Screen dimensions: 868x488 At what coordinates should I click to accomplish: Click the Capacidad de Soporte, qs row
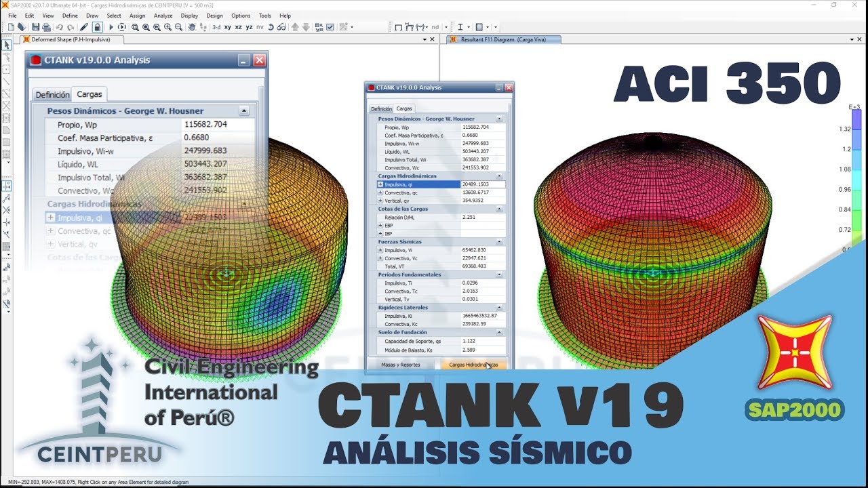441,341
